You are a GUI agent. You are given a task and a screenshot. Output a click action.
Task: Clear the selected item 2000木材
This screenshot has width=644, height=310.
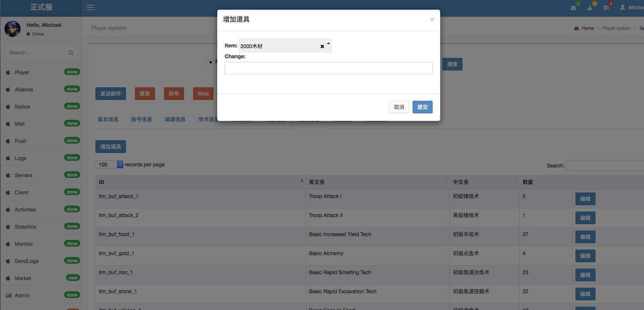pyautogui.click(x=322, y=46)
